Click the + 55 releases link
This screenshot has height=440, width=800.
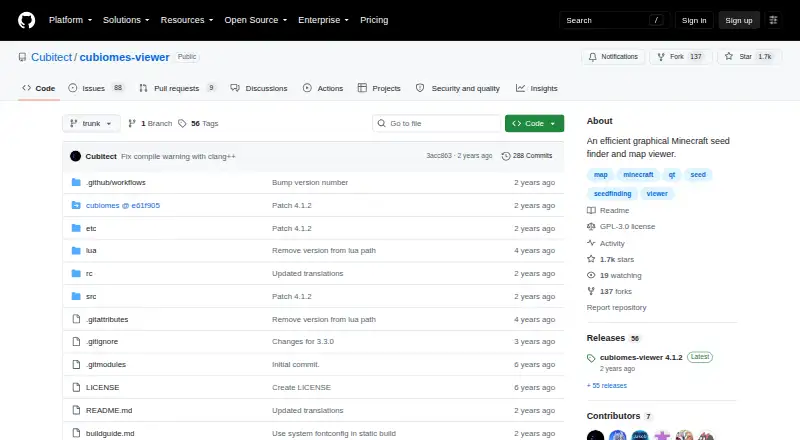coord(607,385)
